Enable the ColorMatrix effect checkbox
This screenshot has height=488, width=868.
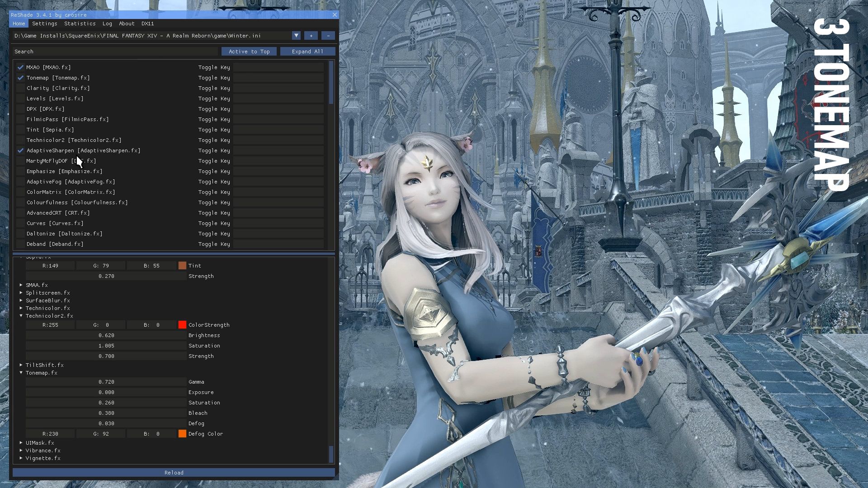coord(20,192)
